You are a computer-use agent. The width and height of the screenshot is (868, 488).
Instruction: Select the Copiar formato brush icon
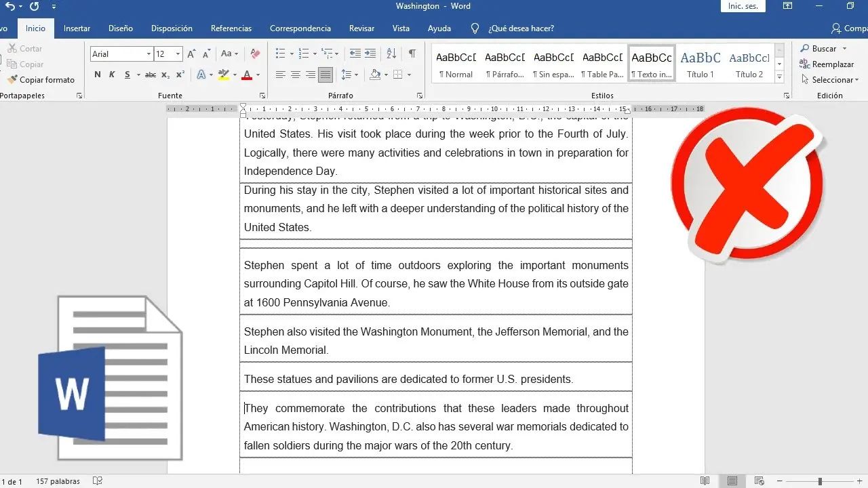pos(12,79)
